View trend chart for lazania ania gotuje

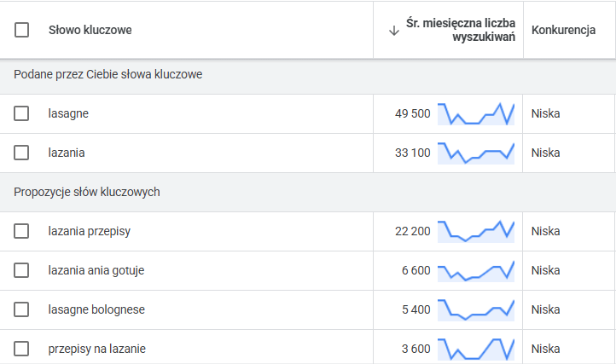[x=476, y=270]
